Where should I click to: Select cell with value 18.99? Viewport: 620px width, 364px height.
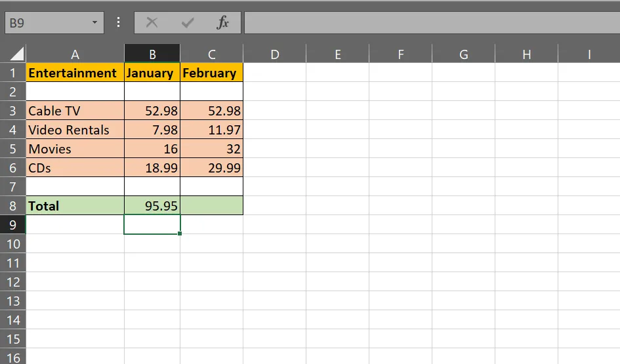152,168
